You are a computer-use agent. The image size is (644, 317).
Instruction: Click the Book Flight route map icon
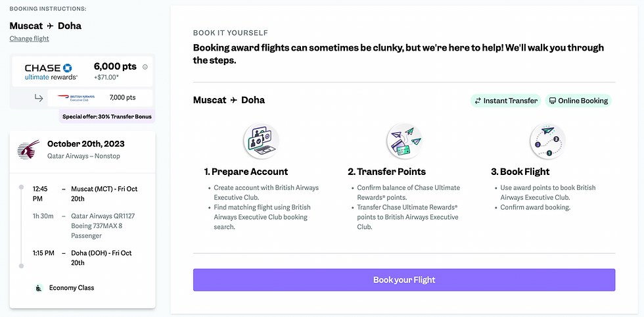point(547,141)
